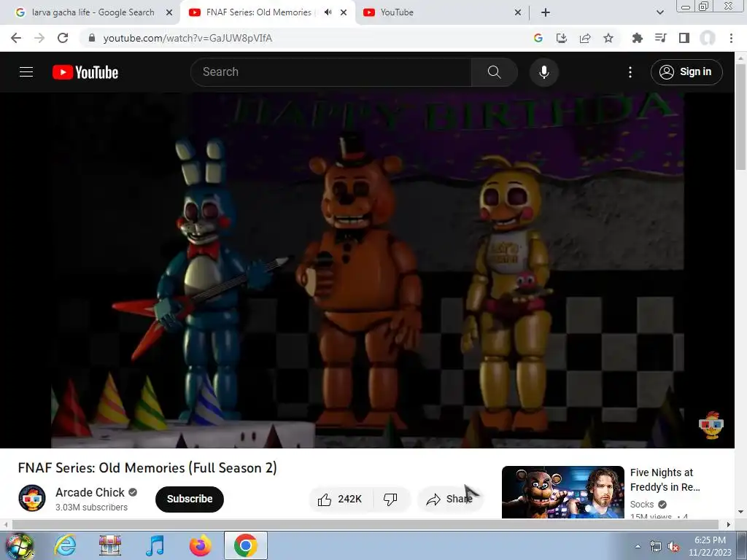Click the address bar URL
The width and height of the screenshot is (747, 560).
click(187, 38)
